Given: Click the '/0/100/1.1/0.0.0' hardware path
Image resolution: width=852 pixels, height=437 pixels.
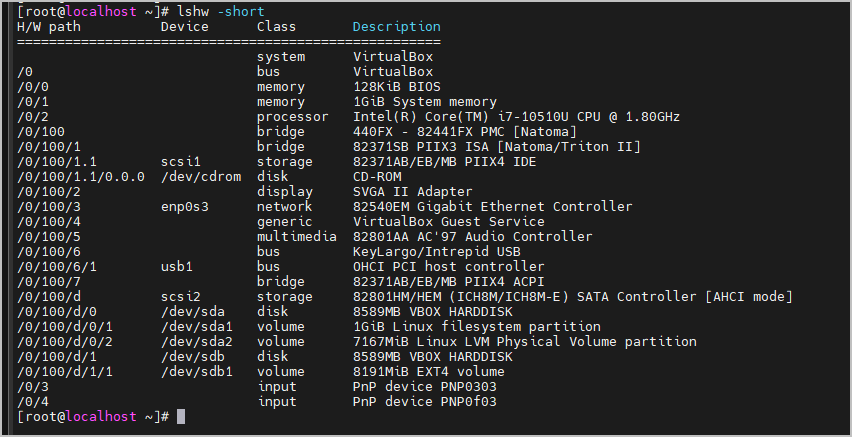Looking at the screenshot, I should point(81,177).
